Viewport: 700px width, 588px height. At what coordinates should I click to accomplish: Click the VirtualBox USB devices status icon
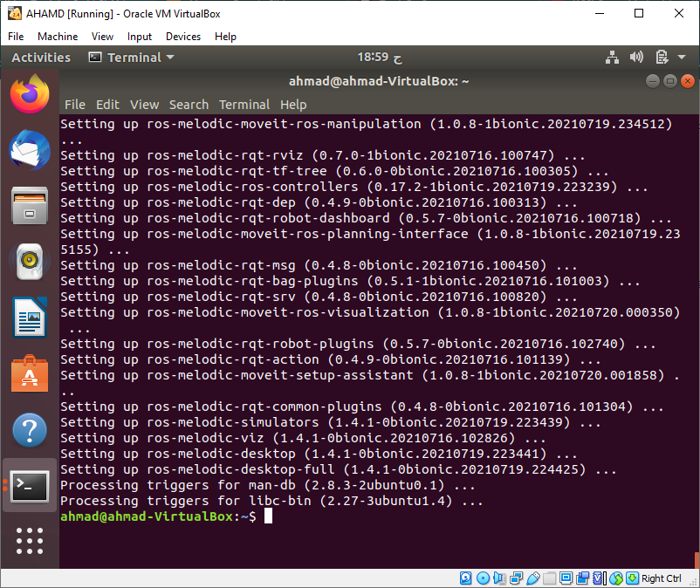pos(533,578)
